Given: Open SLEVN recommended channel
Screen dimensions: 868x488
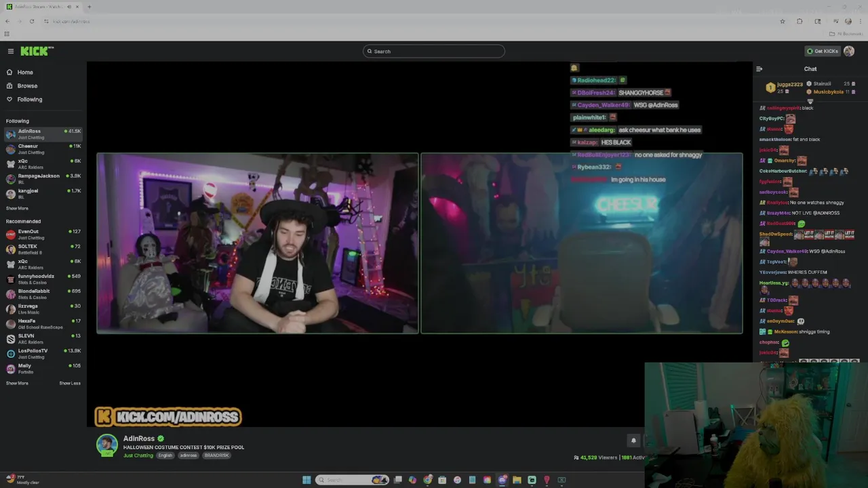Looking at the screenshot, I should pyautogui.click(x=43, y=339).
